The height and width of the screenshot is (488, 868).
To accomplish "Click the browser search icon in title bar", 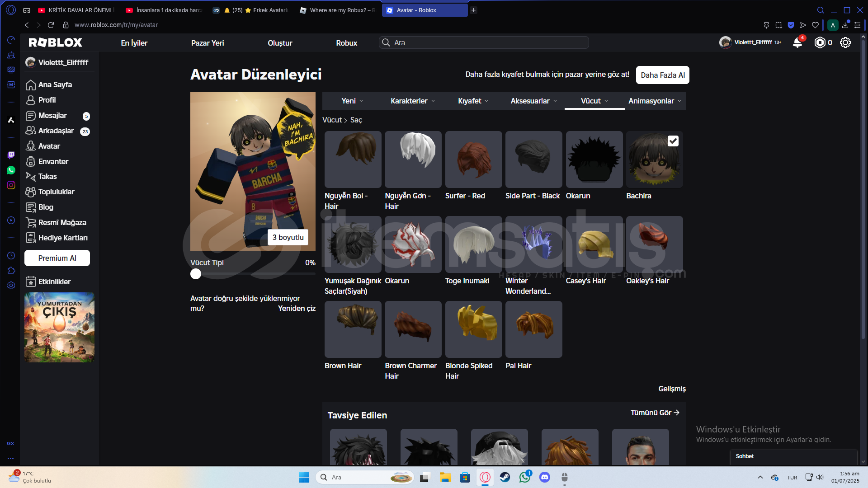I will point(821,10).
